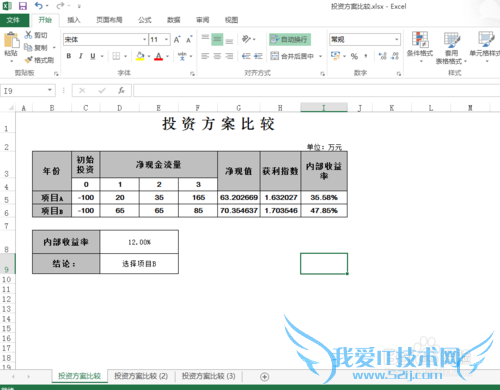Select cell with value 47.85%
The image size is (500, 390).
[324, 211]
